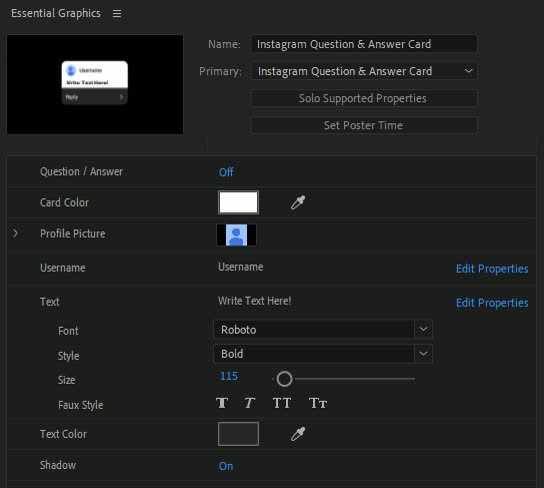The width and height of the screenshot is (544, 488).
Task: Open the Essential Graphics panel menu icon
Action: coord(117,14)
